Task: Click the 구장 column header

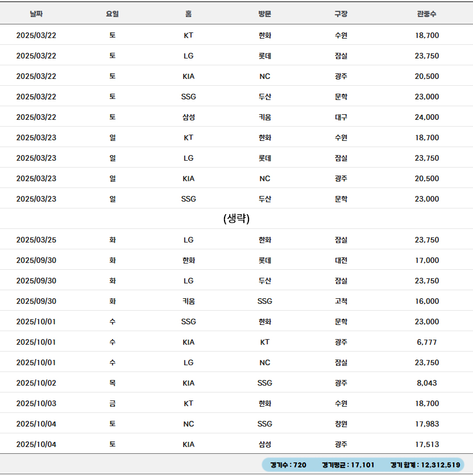Action: point(341,14)
